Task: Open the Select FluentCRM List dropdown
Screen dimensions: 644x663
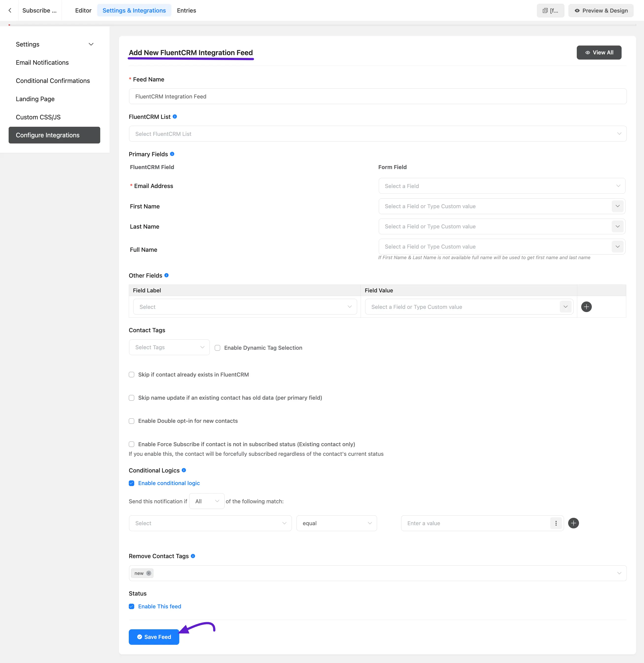Action: coord(378,134)
